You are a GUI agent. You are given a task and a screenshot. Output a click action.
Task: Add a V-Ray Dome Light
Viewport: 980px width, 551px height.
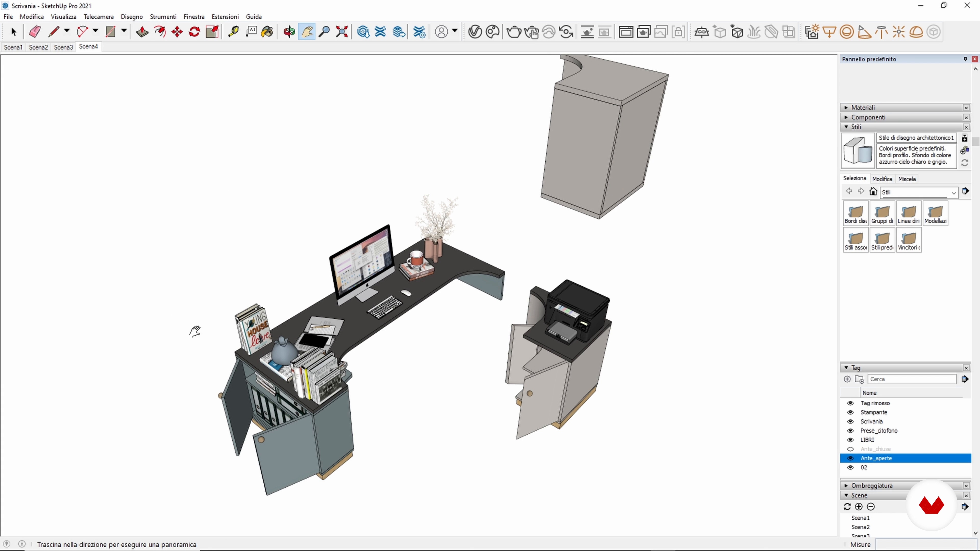[916, 32]
